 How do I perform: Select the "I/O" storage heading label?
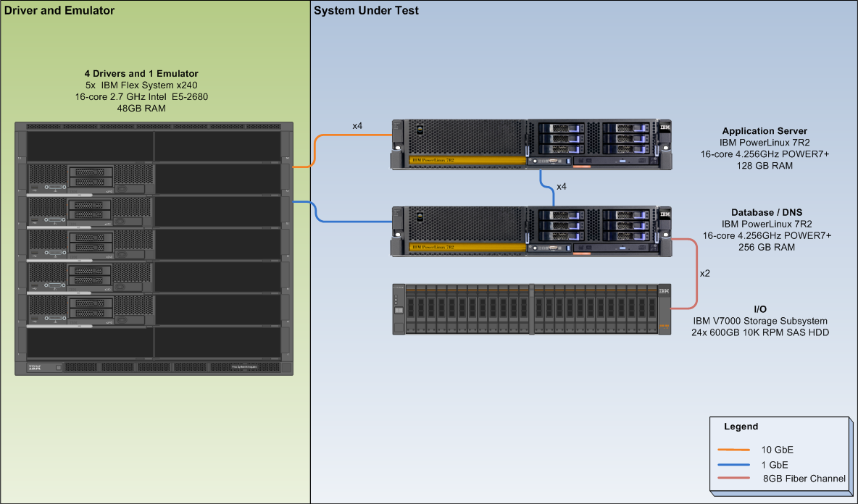pyautogui.click(x=760, y=309)
